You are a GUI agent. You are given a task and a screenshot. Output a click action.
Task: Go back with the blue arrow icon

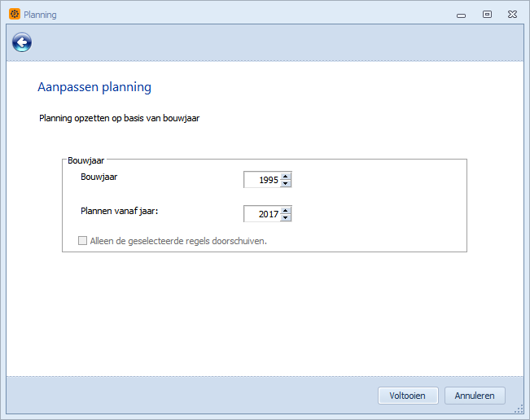(x=22, y=42)
